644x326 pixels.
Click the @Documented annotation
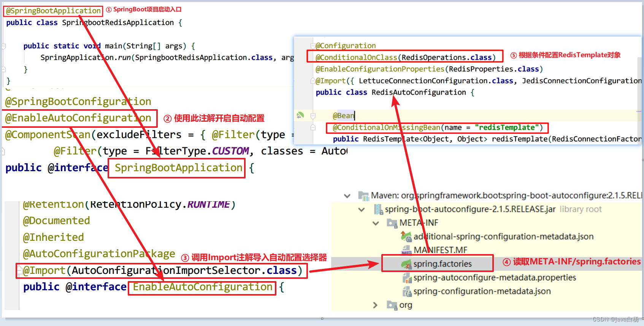(56, 221)
